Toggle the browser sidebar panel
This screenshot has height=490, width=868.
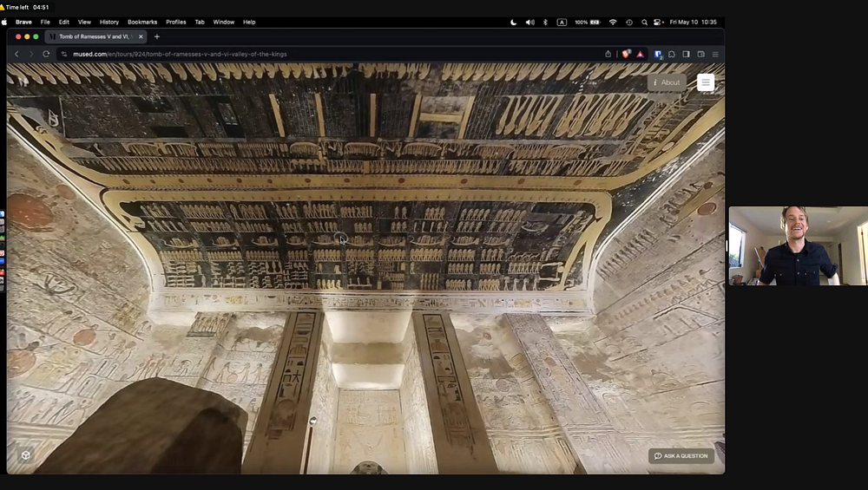pos(686,54)
